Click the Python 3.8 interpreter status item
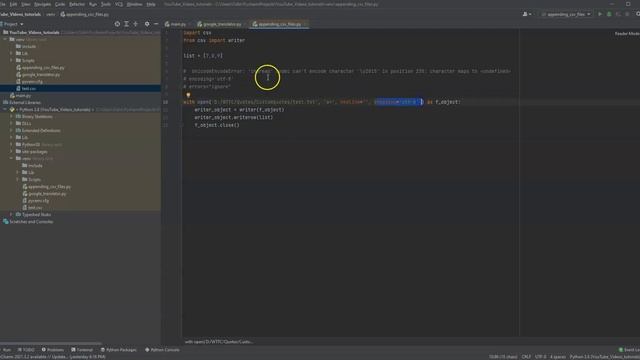The image size is (640, 360). (604, 357)
